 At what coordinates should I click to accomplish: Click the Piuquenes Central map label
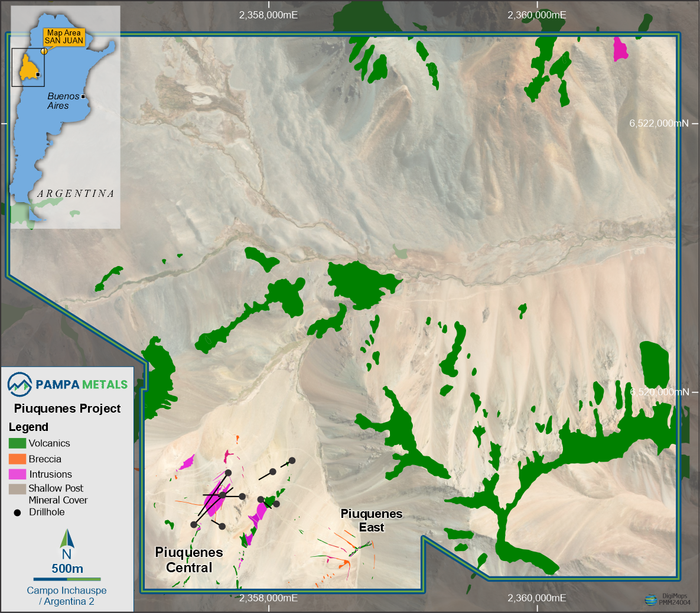click(x=189, y=560)
